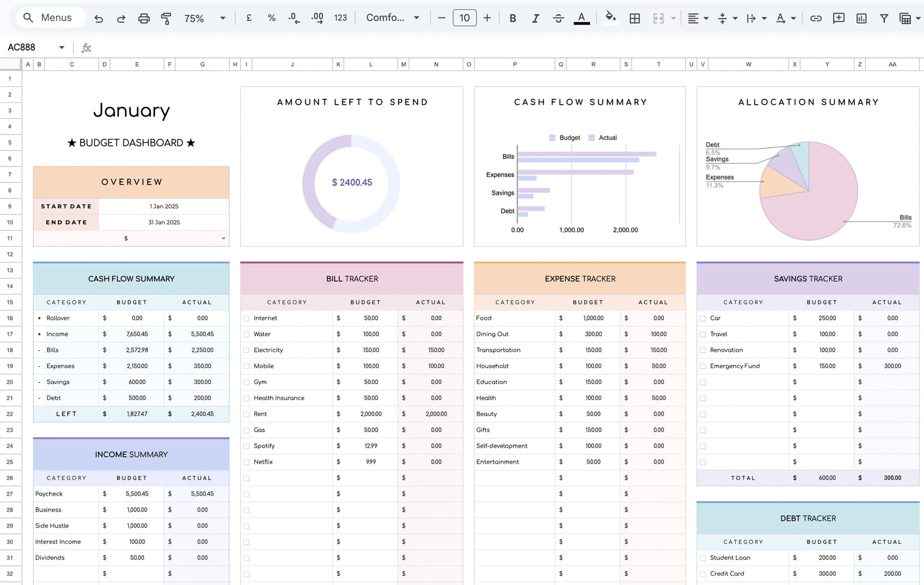Screen dimensions: 924x585
Task: Expand the Name box dropdown arrow
Action: 62,47
